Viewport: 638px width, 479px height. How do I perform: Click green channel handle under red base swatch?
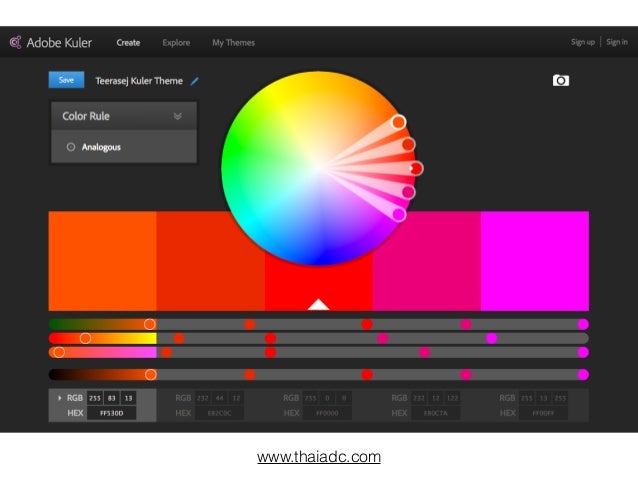click(x=270, y=338)
